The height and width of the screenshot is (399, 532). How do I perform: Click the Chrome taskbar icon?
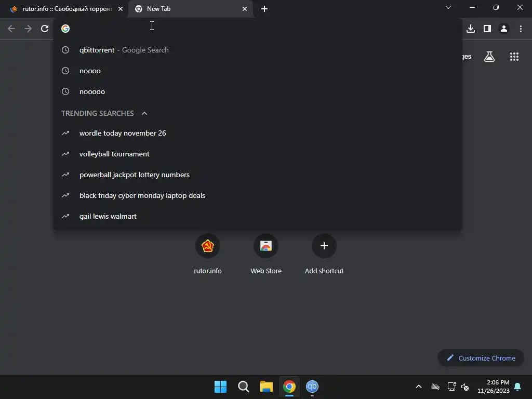point(289,387)
